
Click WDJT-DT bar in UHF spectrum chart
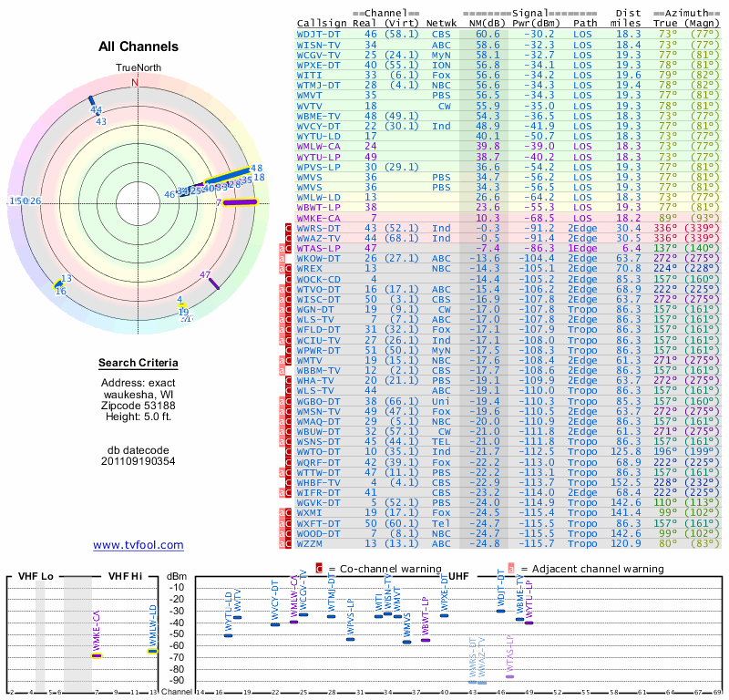pos(500,611)
